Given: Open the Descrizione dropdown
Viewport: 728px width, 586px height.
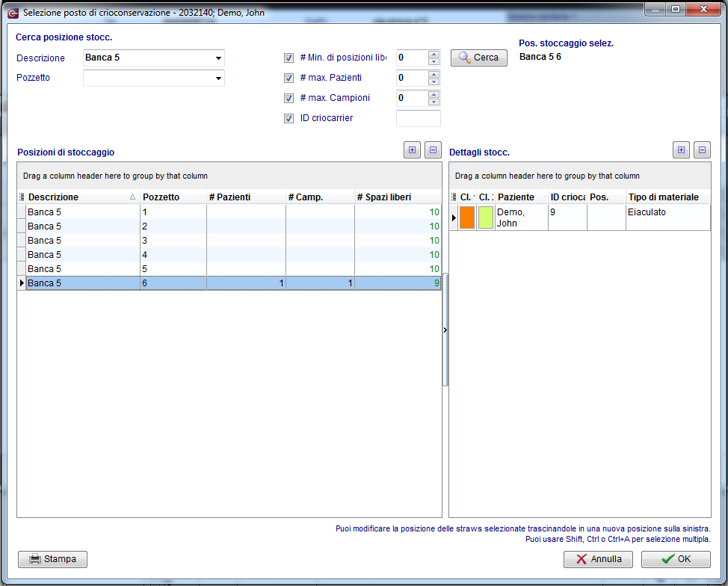Looking at the screenshot, I should 218,58.
